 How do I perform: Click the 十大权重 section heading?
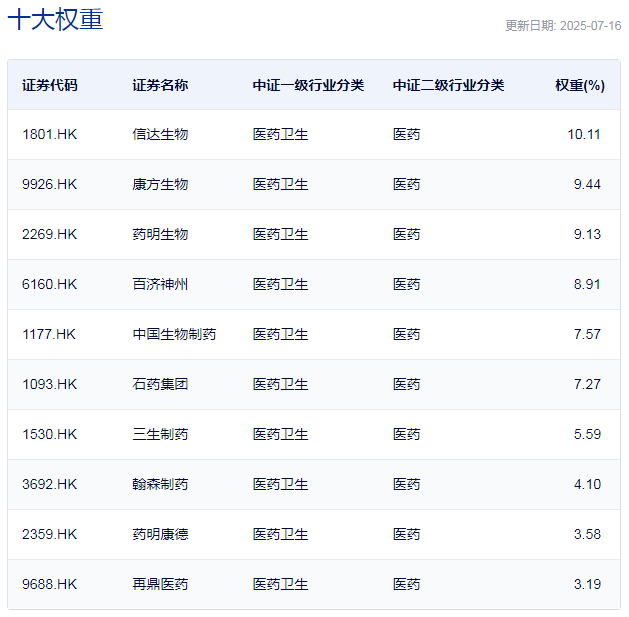point(55,20)
